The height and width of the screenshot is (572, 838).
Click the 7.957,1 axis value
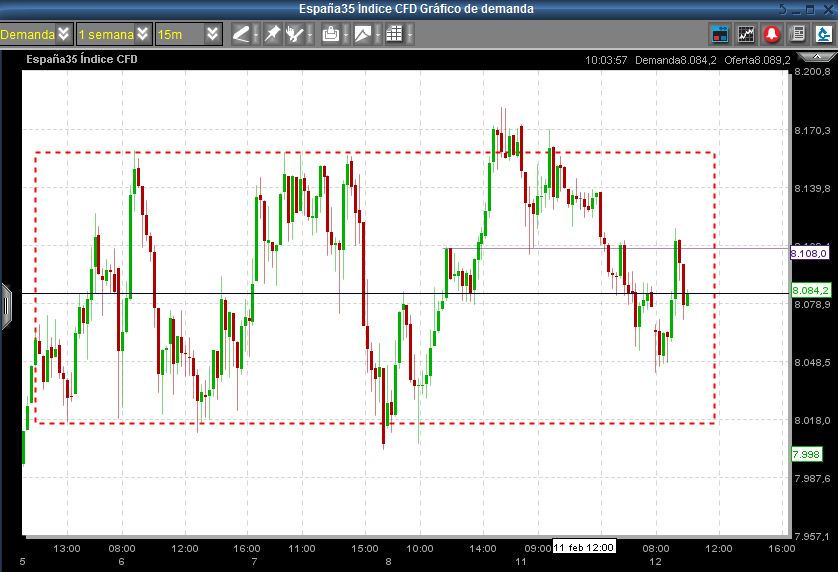[x=812, y=536]
